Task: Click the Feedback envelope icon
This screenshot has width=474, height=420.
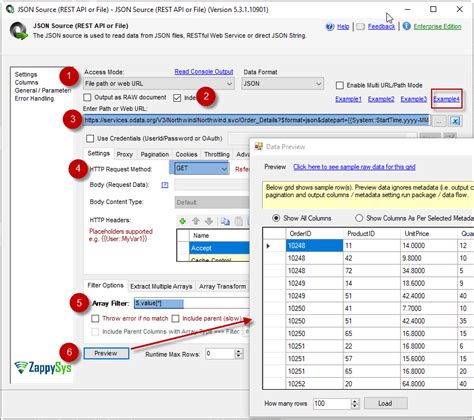Action: (x=360, y=27)
